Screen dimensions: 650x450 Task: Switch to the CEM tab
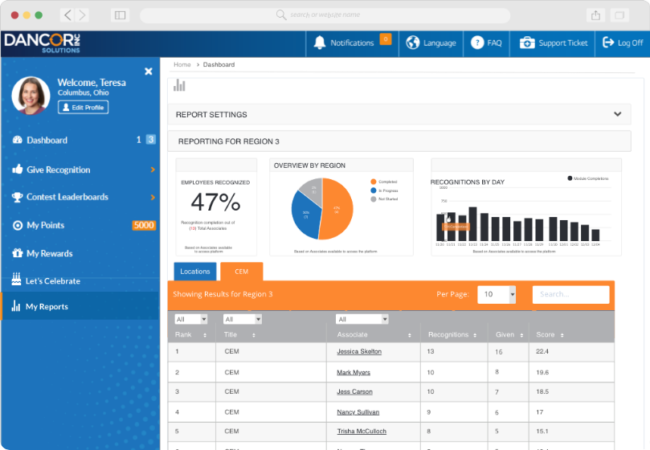[x=242, y=272]
